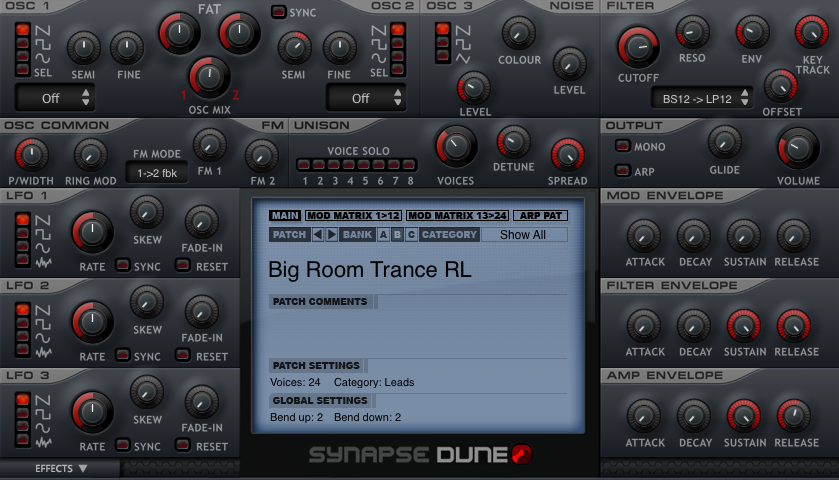This screenshot has width=839, height=480.
Task: Click the red Dune logo icon
Action: pyautogui.click(x=521, y=454)
